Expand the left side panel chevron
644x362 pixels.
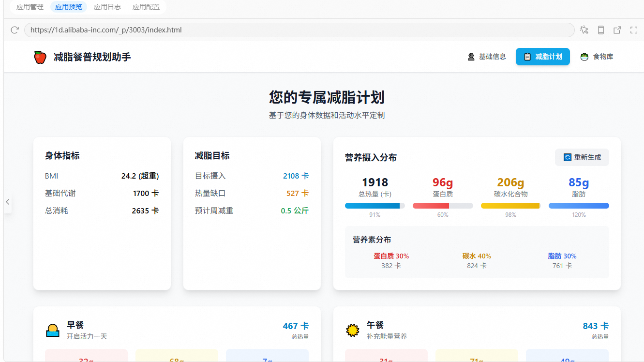pos(8,202)
